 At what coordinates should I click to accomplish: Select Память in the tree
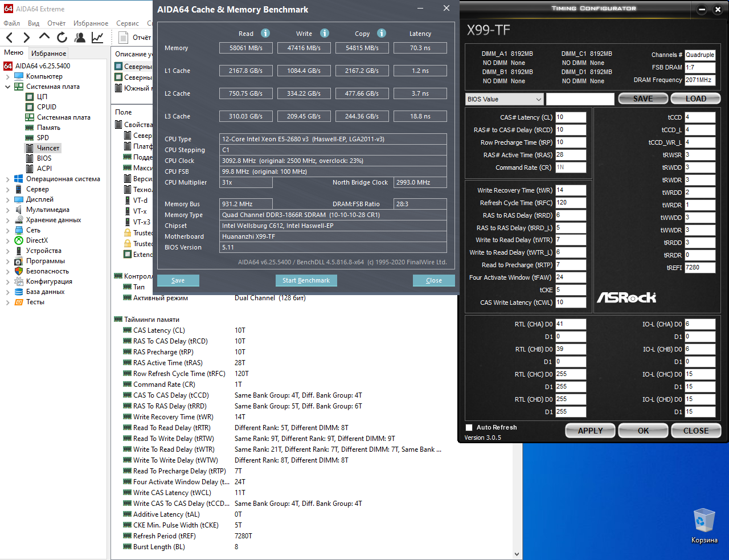click(x=48, y=128)
